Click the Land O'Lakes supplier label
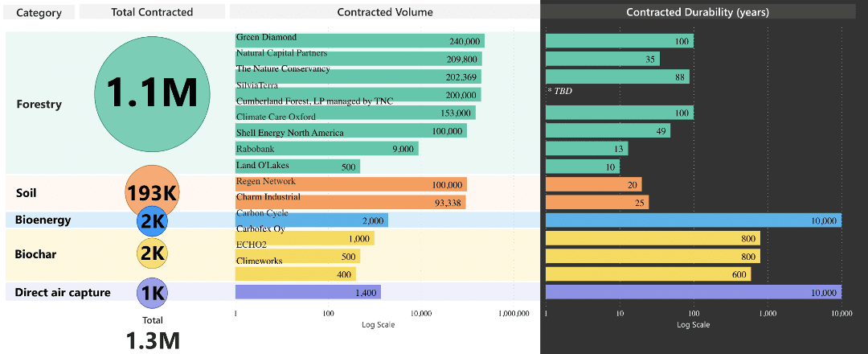868x354 pixels. click(x=262, y=165)
